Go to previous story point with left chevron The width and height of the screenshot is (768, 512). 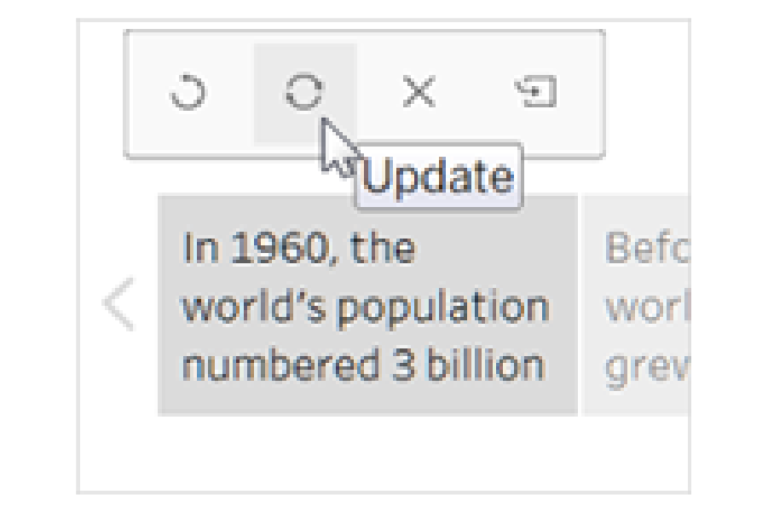(119, 305)
